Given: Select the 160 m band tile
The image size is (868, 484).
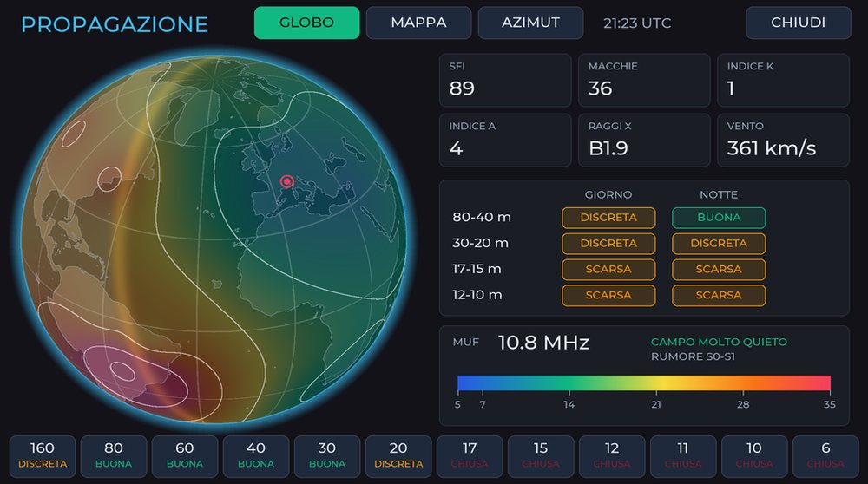Looking at the screenshot, I should pyautogui.click(x=43, y=456).
